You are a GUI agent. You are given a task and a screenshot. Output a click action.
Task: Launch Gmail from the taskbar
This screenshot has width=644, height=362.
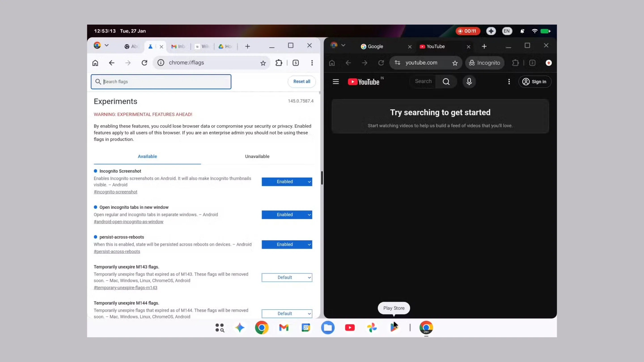point(284,327)
